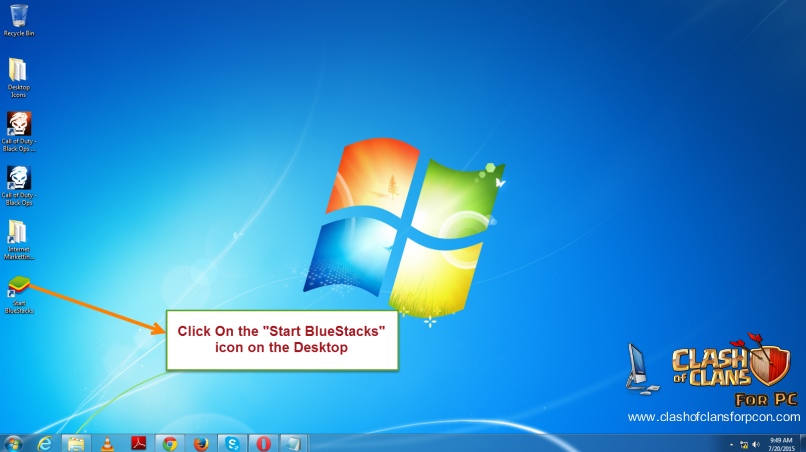Launch VLC media player from taskbar
Viewport: 806px width, 452px height.
click(x=107, y=443)
